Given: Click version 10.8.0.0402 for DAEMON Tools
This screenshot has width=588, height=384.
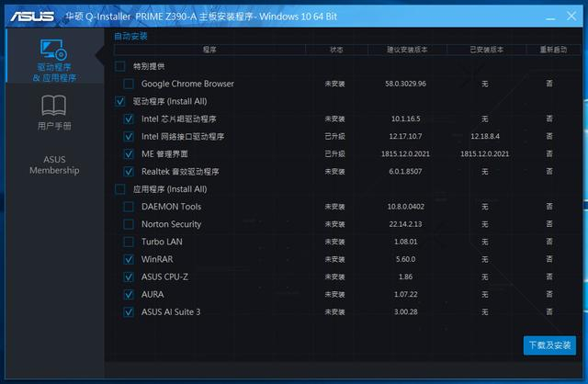Looking at the screenshot, I should (x=406, y=207).
